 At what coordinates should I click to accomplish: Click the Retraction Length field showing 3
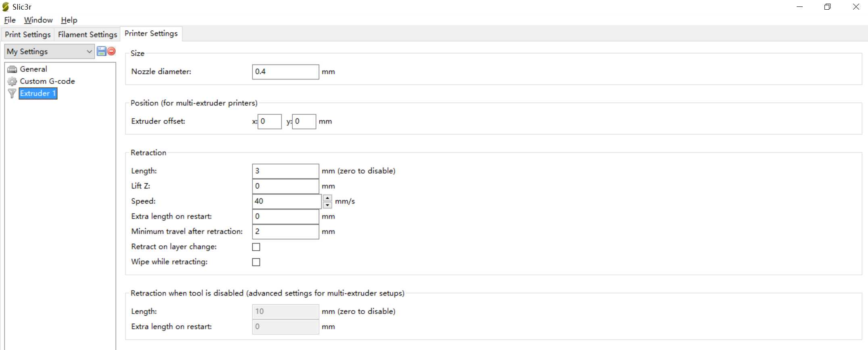pyautogui.click(x=285, y=171)
